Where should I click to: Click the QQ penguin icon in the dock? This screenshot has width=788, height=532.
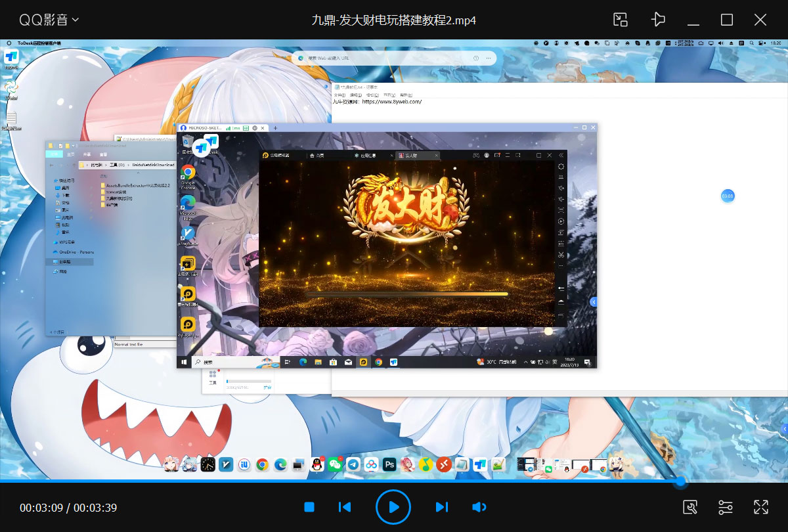click(317, 465)
